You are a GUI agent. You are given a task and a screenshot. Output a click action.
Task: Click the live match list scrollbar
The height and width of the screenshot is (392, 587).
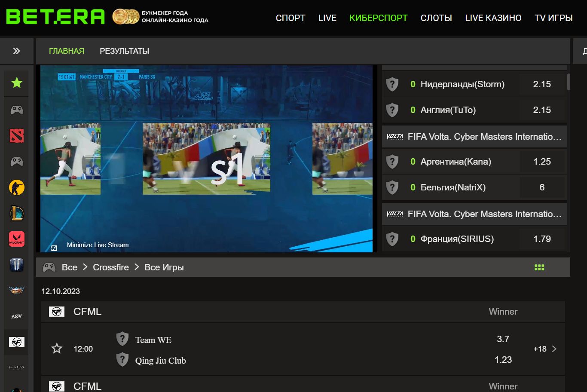(x=569, y=82)
